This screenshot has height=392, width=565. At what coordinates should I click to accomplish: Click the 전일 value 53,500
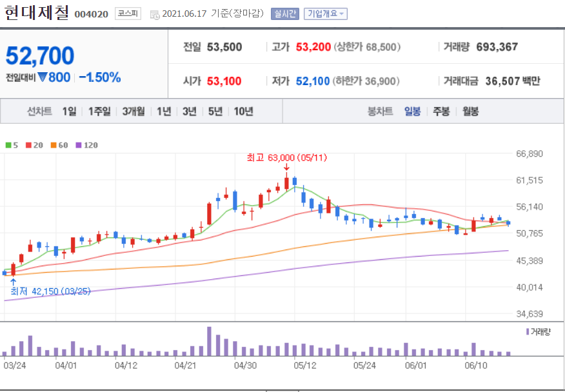pyautogui.click(x=224, y=47)
